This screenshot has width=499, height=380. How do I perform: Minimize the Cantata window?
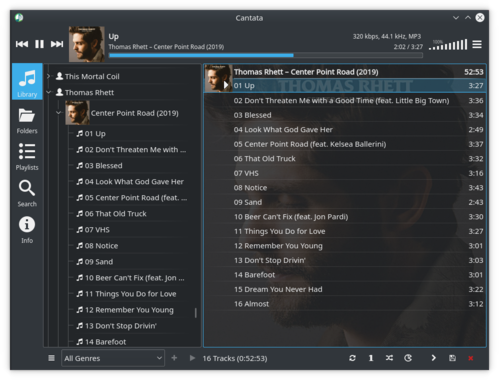tap(456, 18)
